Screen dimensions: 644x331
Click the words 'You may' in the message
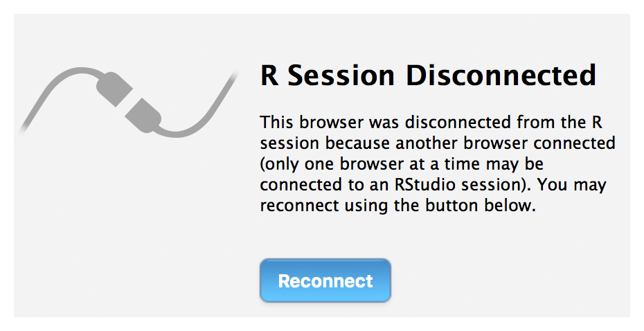click(572, 185)
